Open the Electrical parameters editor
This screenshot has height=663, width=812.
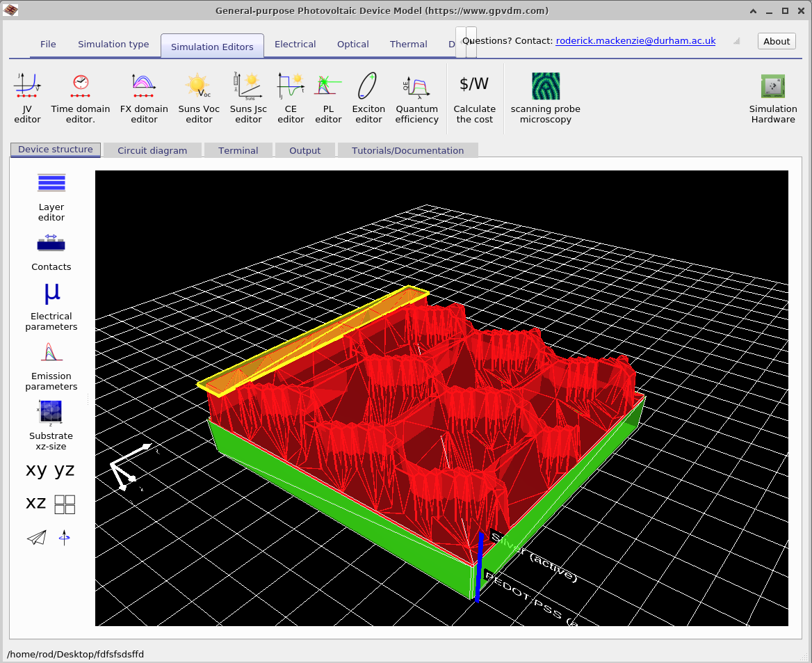coord(51,305)
